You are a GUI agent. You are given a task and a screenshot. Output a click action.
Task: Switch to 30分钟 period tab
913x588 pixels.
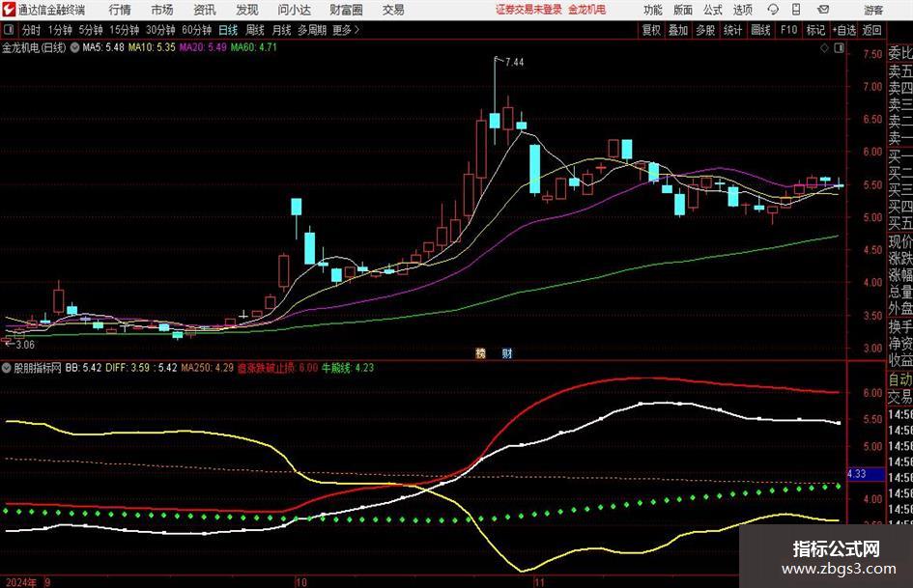(x=160, y=30)
